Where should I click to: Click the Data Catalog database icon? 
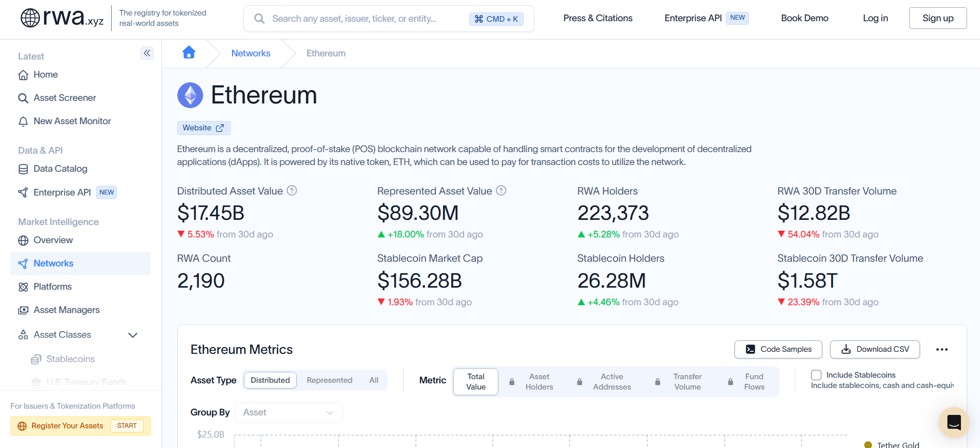(x=23, y=169)
